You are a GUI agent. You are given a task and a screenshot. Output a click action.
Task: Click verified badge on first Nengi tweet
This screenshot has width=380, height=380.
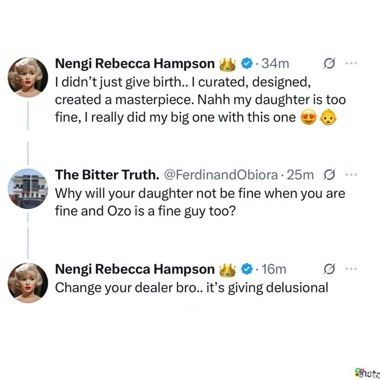[246, 63]
